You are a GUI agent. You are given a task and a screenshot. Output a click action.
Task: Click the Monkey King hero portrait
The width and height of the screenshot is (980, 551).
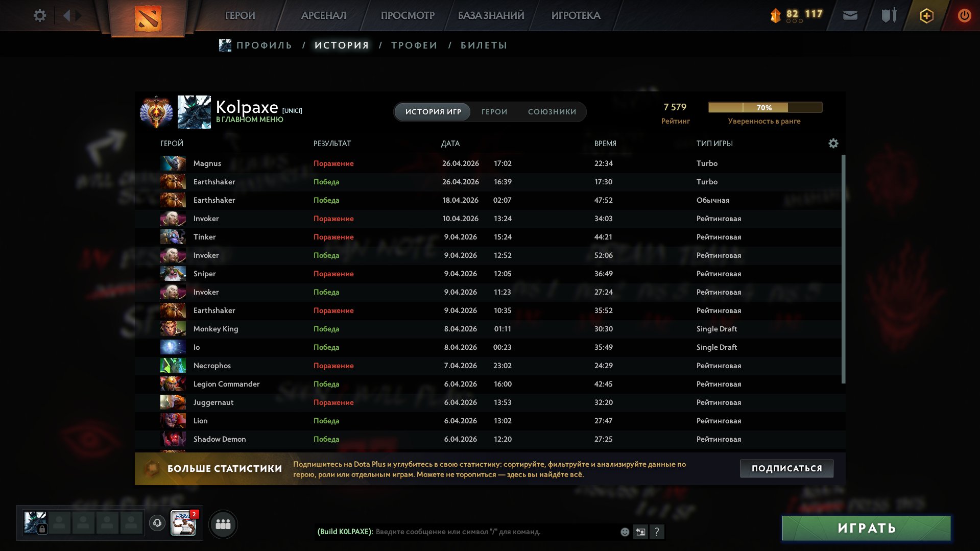[x=173, y=329]
